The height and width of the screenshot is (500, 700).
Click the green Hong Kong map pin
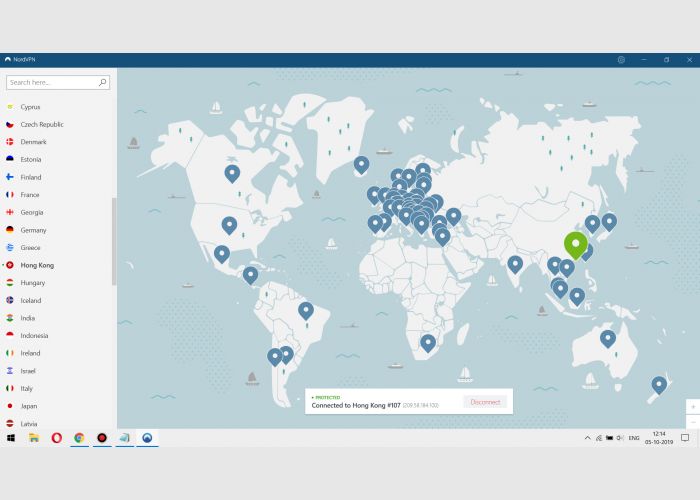[575, 245]
